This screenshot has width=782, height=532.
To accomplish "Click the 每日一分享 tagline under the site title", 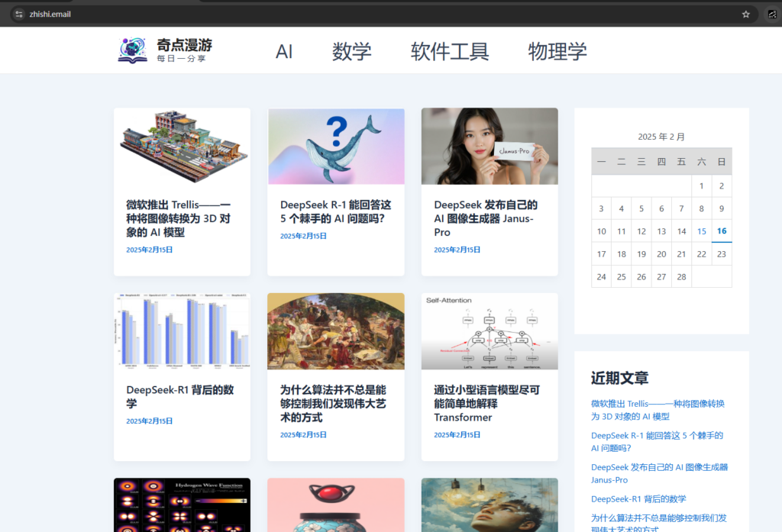I will tap(182, 59).
